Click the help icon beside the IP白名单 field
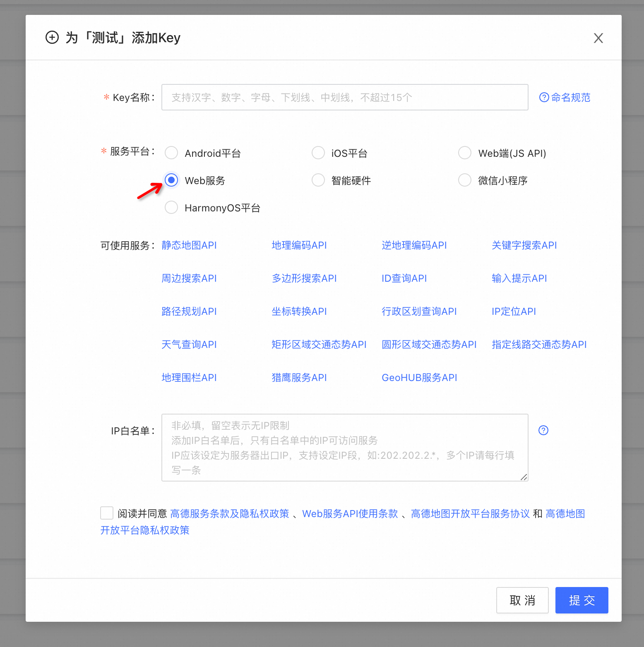Image resolution: width=644 pixels, height=647 pixels. point(543,430)
